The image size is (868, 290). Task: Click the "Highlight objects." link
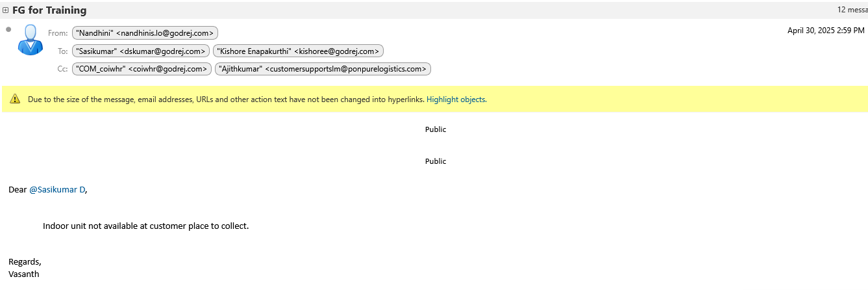point(456,99)
